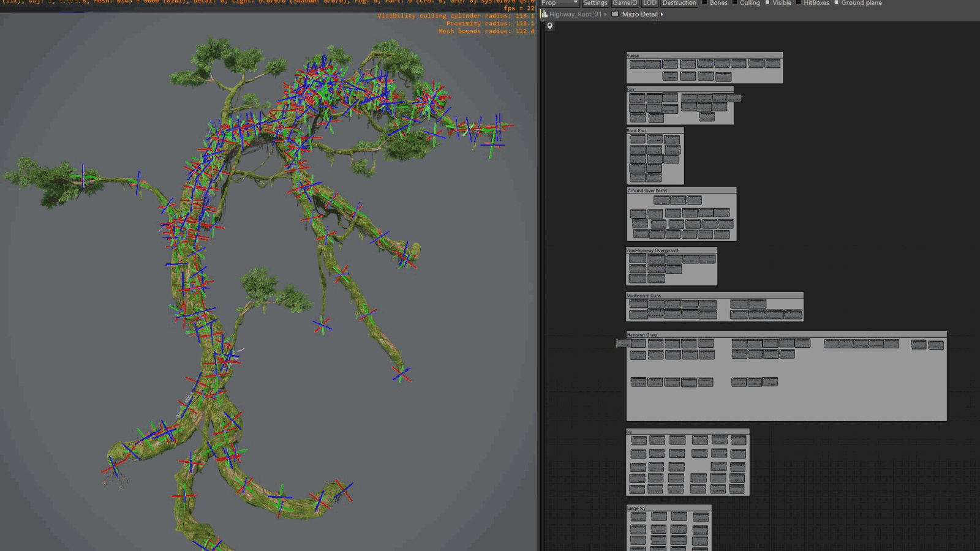This screenshot has width=980, height=551.
Task: Select the Large Ivy group header
Action: [x=668, y=508]
